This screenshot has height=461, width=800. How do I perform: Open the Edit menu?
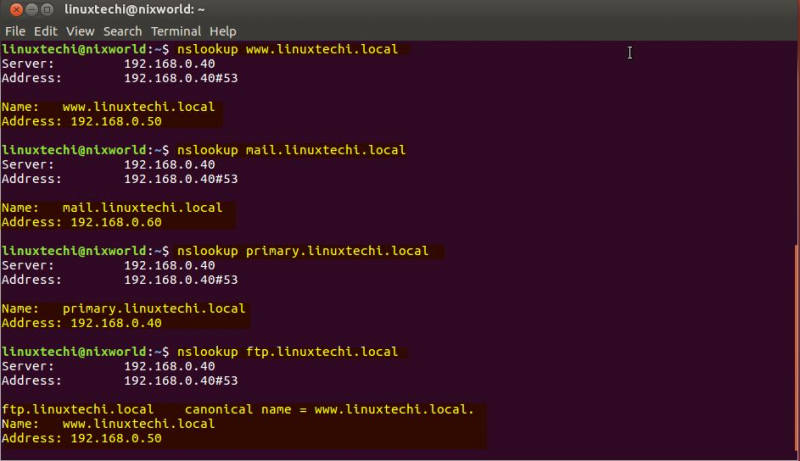click(45, 31)
